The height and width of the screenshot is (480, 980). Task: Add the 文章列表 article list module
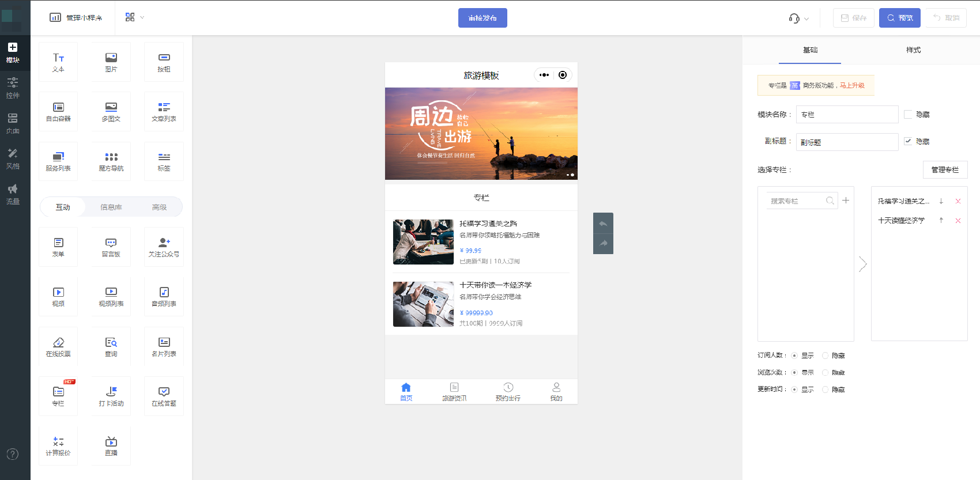coord(164,112)
